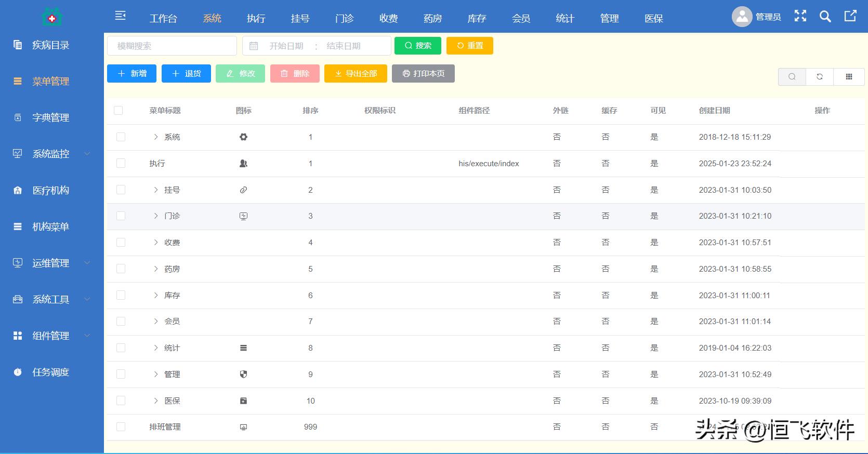Expand the 库存 menu row

pos(155,296)
